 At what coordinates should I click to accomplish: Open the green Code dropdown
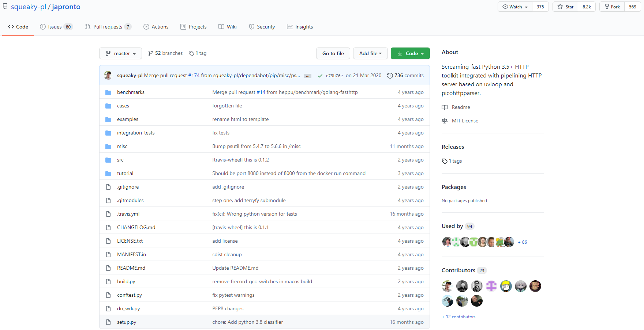point(410,53)
